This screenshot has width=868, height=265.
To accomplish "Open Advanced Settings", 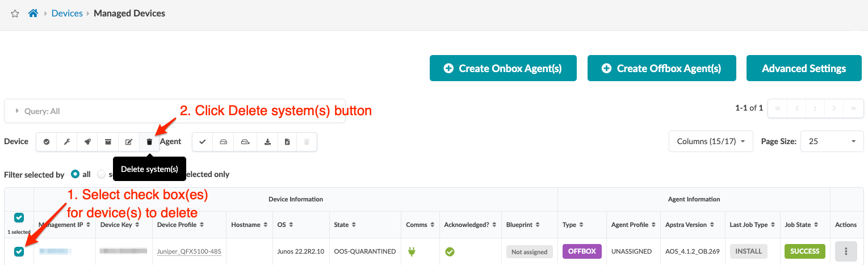I will [804, 69].
